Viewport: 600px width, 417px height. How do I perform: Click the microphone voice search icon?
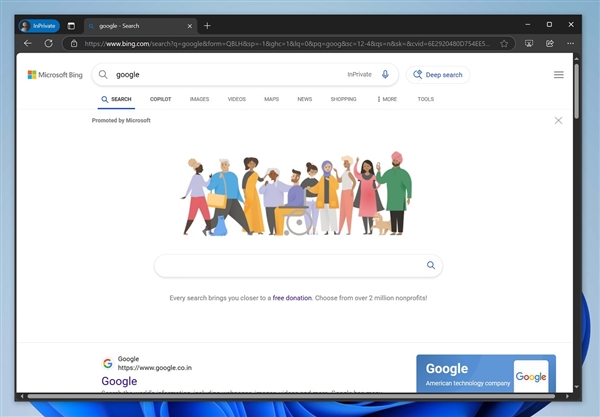click(x=385, y=74)
